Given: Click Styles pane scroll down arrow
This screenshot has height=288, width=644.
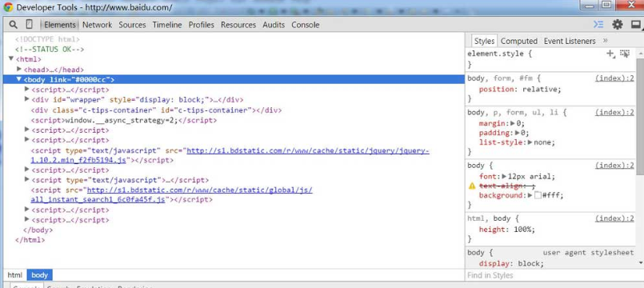Looking at the screenshot, I should (641, 262).
